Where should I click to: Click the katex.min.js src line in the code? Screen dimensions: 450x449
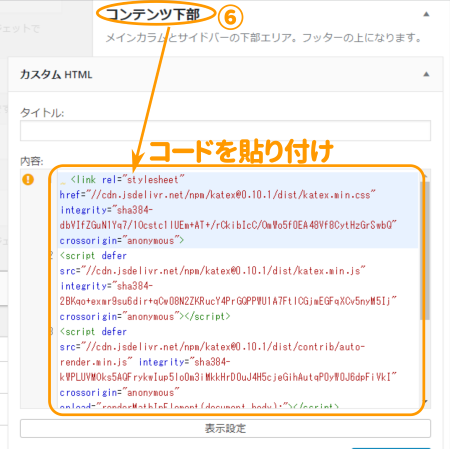click(212, 271)
